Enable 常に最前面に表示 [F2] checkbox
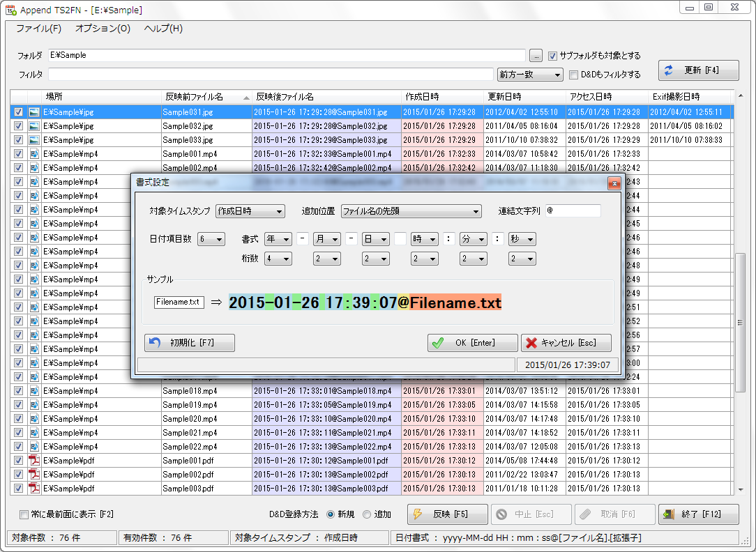The image size is (756, 552). (x=24, y=514)
